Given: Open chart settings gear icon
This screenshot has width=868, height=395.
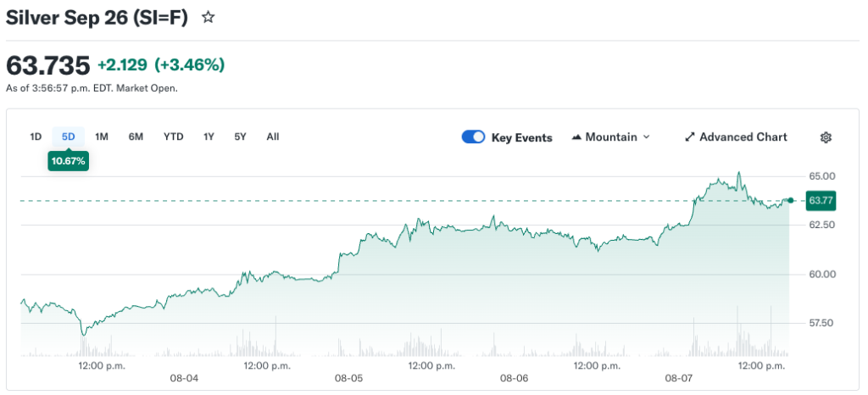Looking at the screenshot, I should coord(826,137).
